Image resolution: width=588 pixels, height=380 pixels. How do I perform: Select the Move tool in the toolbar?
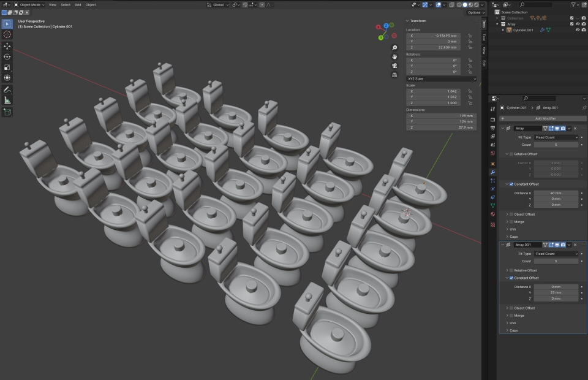coord(7,46)
